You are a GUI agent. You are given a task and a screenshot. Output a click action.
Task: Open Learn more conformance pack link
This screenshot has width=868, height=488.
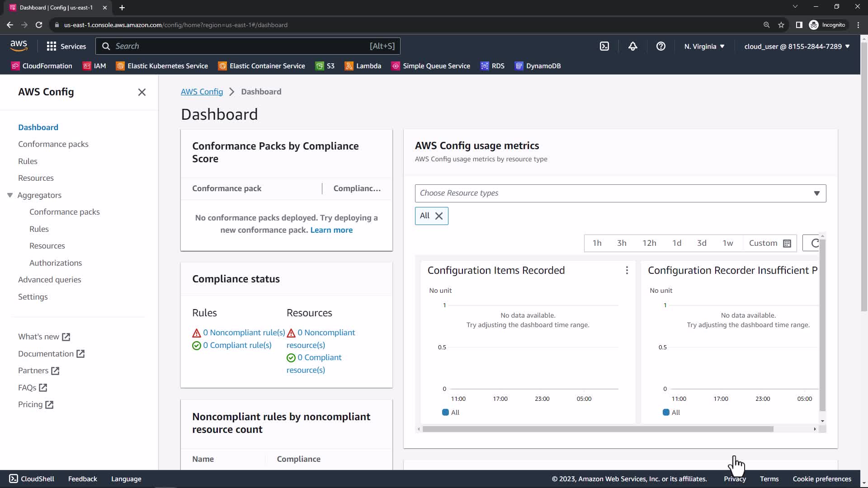point(331,230)
